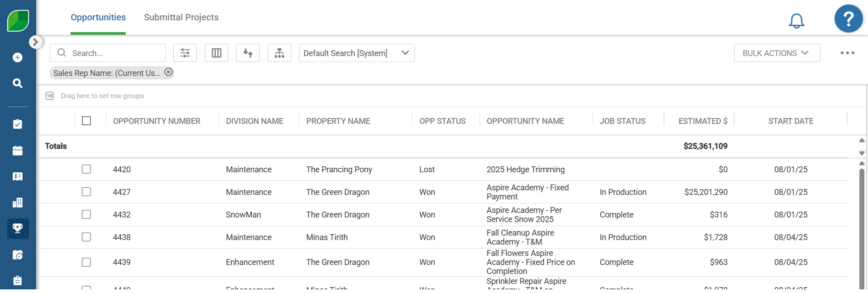Sort by DIVISION NAME column header
The width and height of the screenshot is (868, 293).
[255, 121]
